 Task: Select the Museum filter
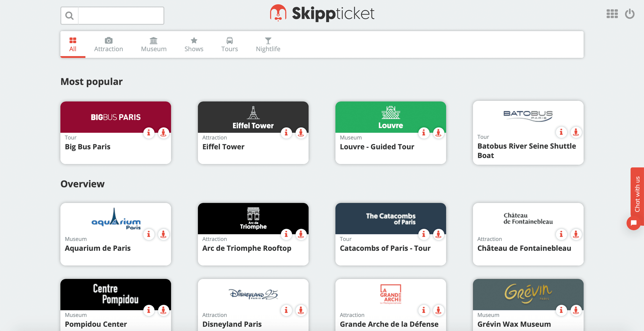[154, 44]
